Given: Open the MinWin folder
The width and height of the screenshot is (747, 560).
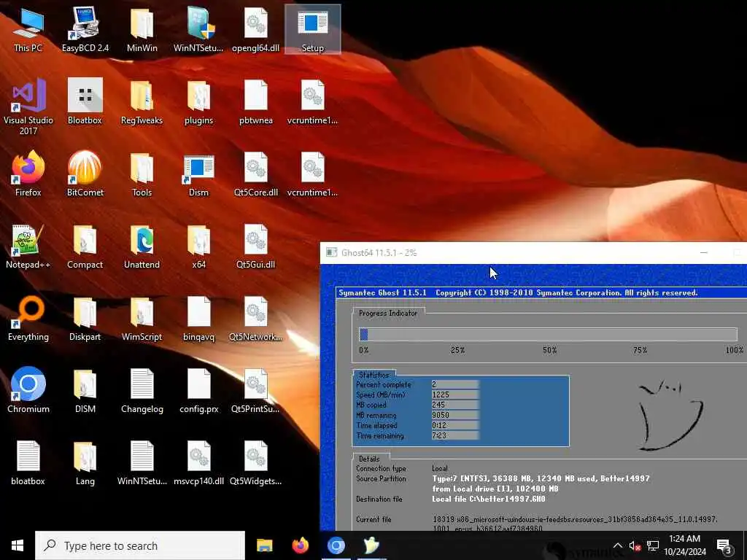Looking at the screenshot, I should [142, 29].
